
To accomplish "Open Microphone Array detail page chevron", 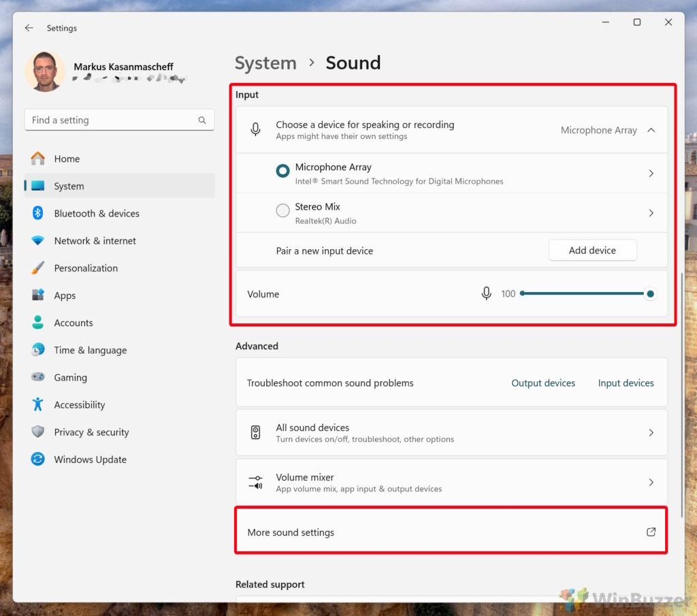I will pyautogui.click(x=651, y=172).
